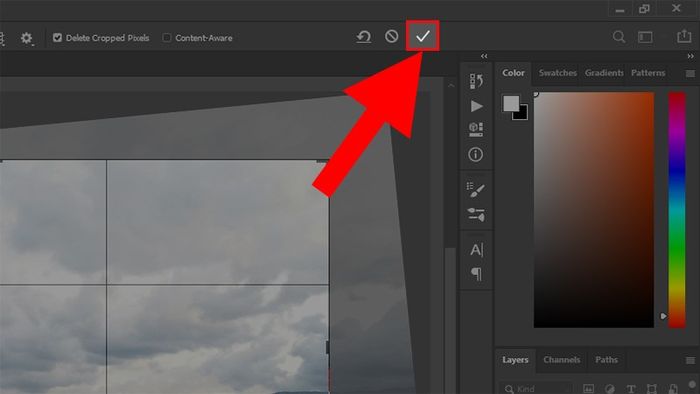Open the Search magnifier icon

click(619, 37)
